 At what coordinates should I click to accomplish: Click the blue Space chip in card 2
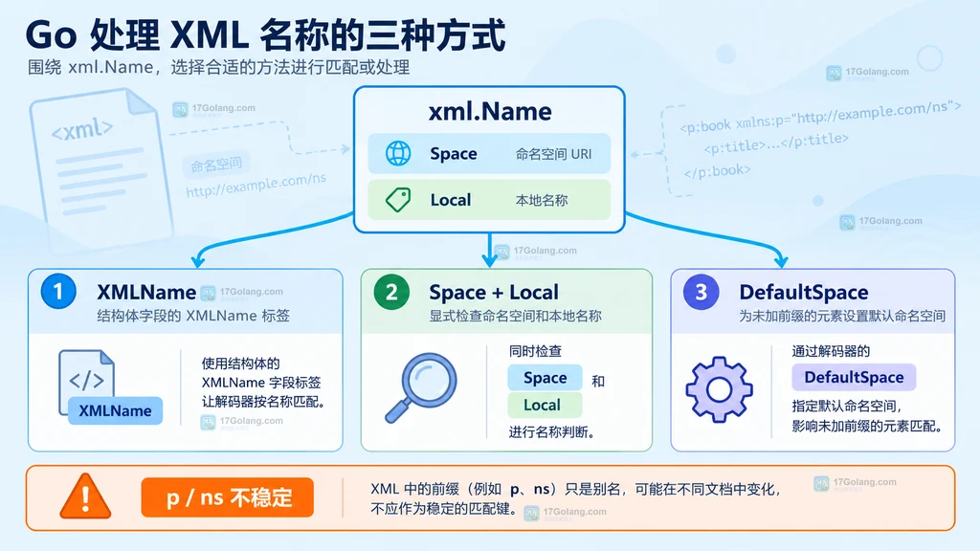(x=545, y=378)
